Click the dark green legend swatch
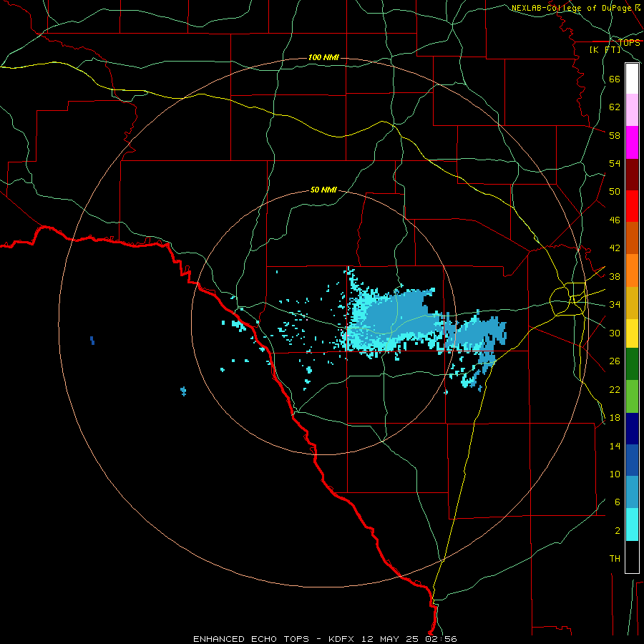 [x=632, y=364]
